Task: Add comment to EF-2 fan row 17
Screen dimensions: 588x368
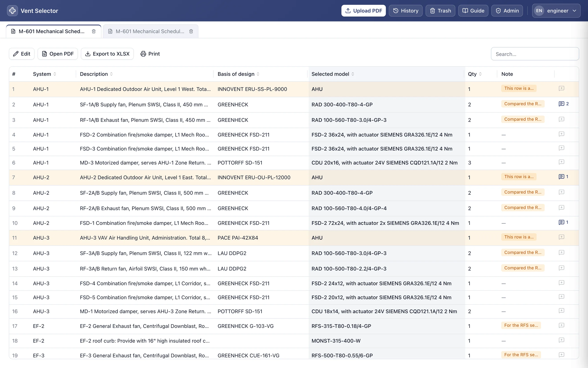Action: pyautogui.click(x=561, y=325)
